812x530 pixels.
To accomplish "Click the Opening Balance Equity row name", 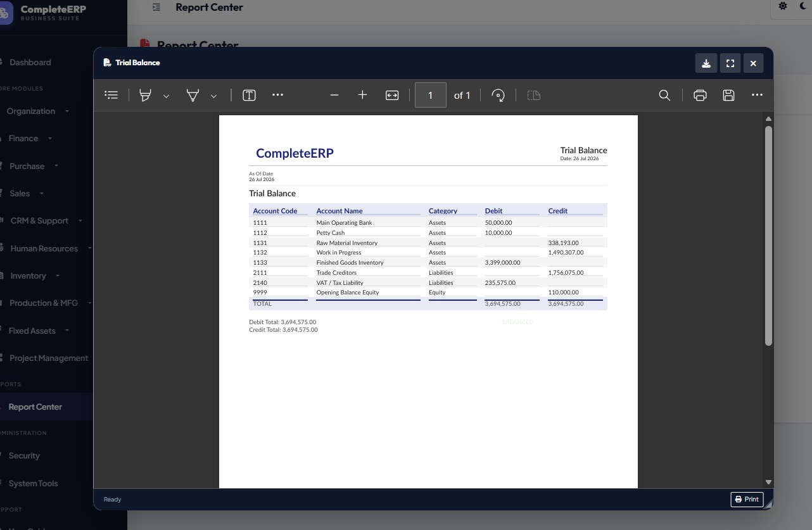I will tap(348, 293).
